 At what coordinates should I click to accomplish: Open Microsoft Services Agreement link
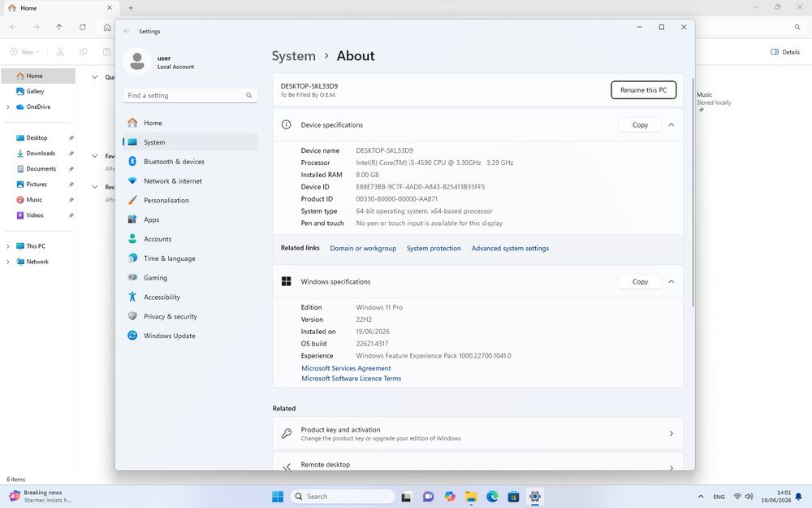pos(346,368)
